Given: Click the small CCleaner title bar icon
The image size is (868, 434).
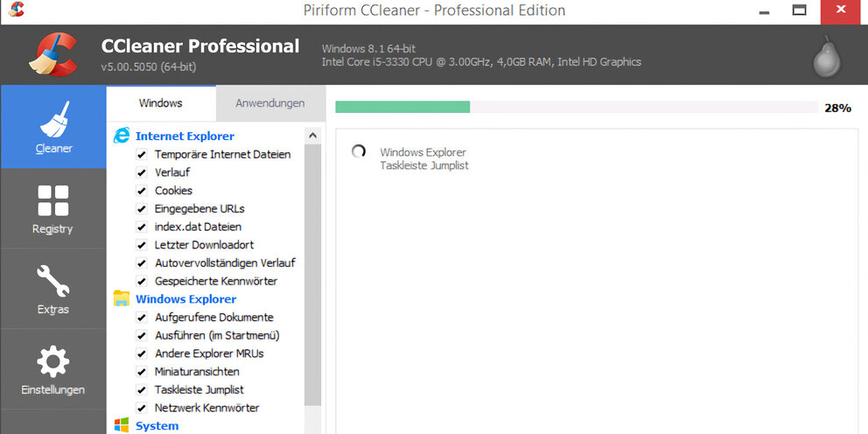Looking at the screenshot, I should click(x=17, y=10).
